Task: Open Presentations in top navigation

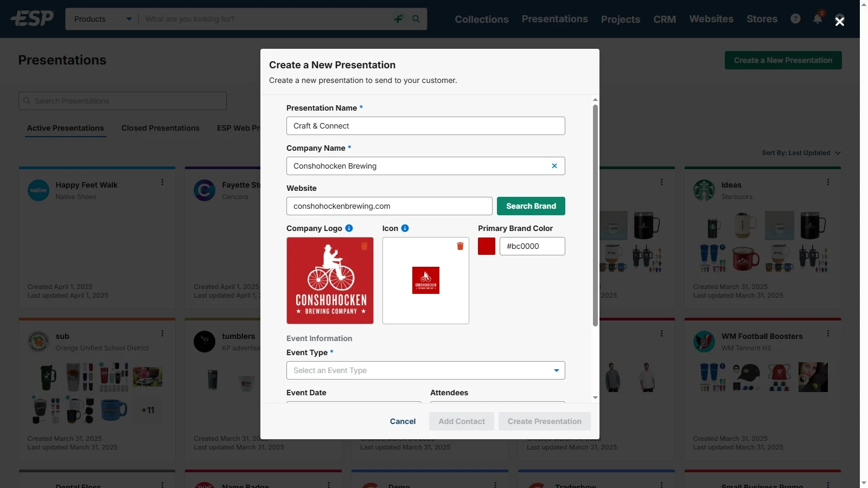Action: (555, 19)
